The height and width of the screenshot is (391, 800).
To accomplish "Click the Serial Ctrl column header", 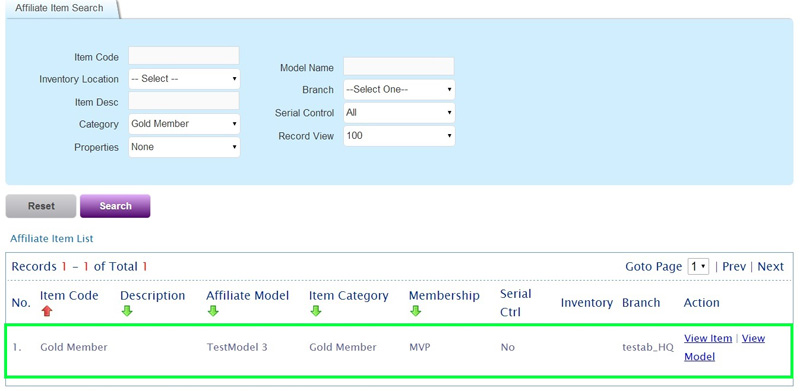I will tap(516, 303).
